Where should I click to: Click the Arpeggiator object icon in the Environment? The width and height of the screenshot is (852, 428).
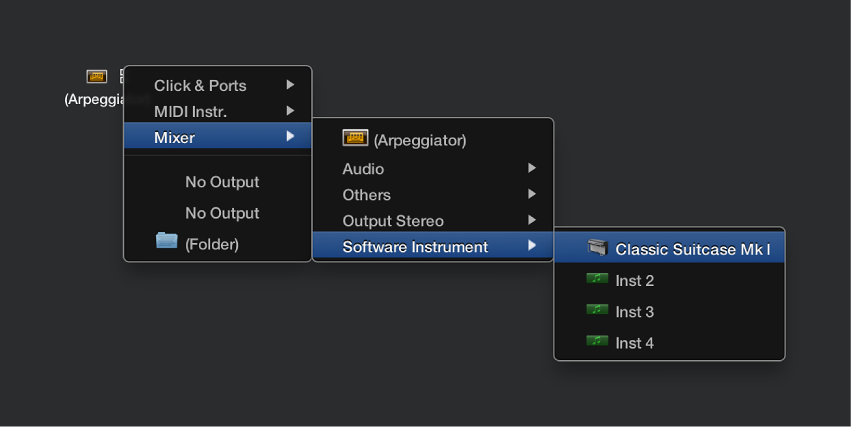(97, 77)
